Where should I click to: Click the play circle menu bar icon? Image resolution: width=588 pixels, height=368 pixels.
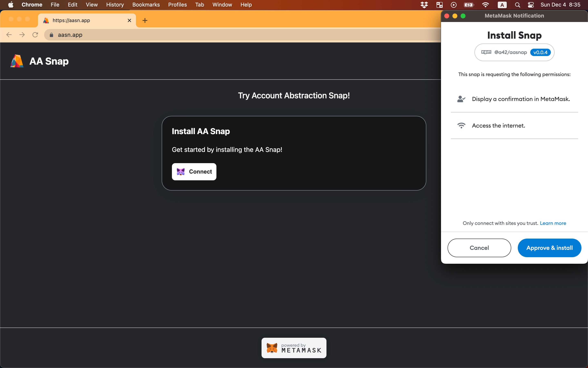(x=453, y=5)
